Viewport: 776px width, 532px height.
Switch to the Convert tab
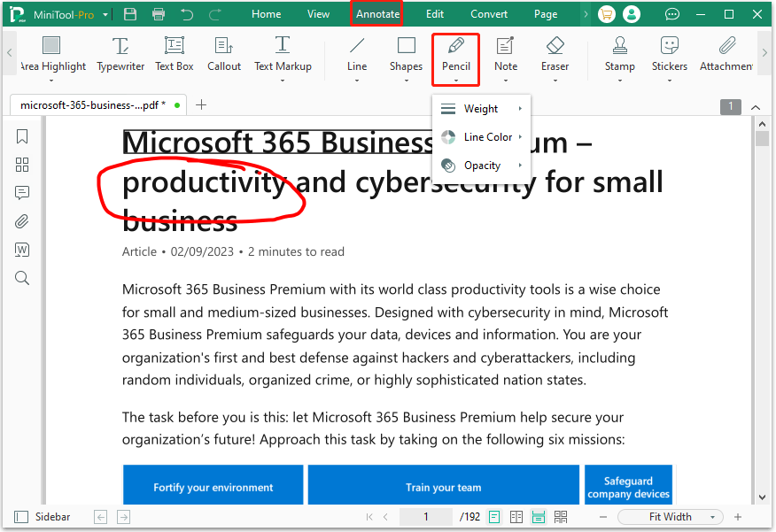click(x=489, y=14)
